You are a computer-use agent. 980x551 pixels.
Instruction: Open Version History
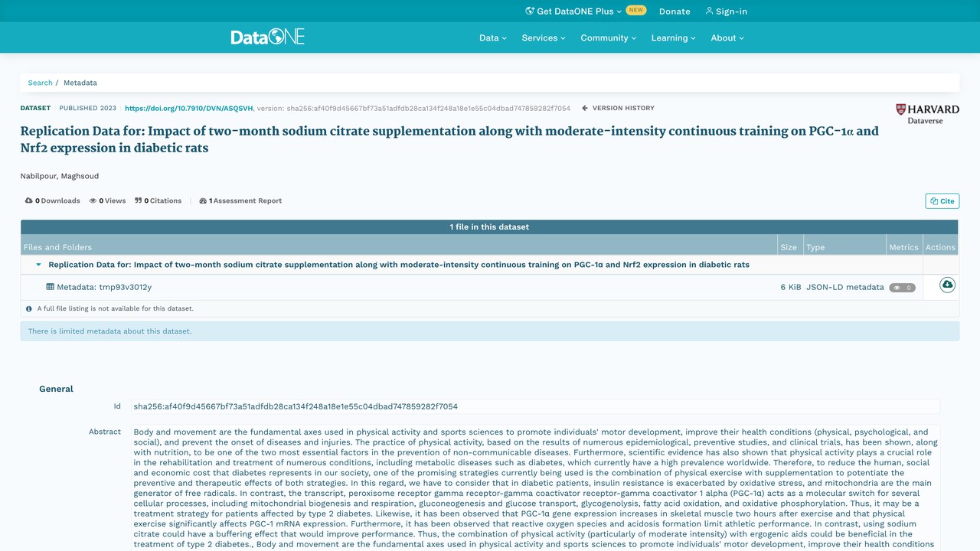(x=618, y=108)
